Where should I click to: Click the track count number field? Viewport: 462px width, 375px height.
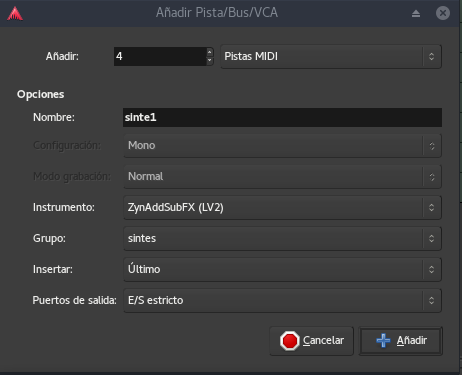coord(160,56)
